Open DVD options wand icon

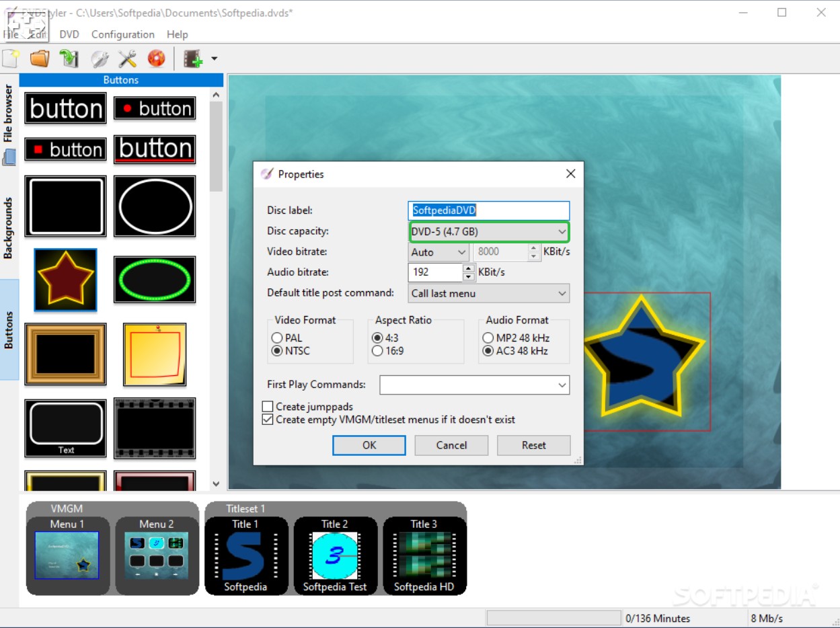point(99,59)
